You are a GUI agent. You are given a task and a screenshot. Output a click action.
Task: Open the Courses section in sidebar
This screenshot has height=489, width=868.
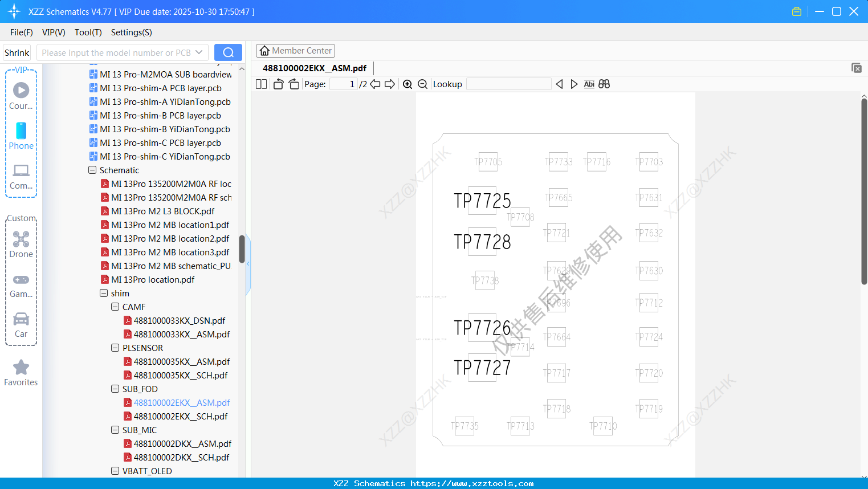click(x=21, y=96)
